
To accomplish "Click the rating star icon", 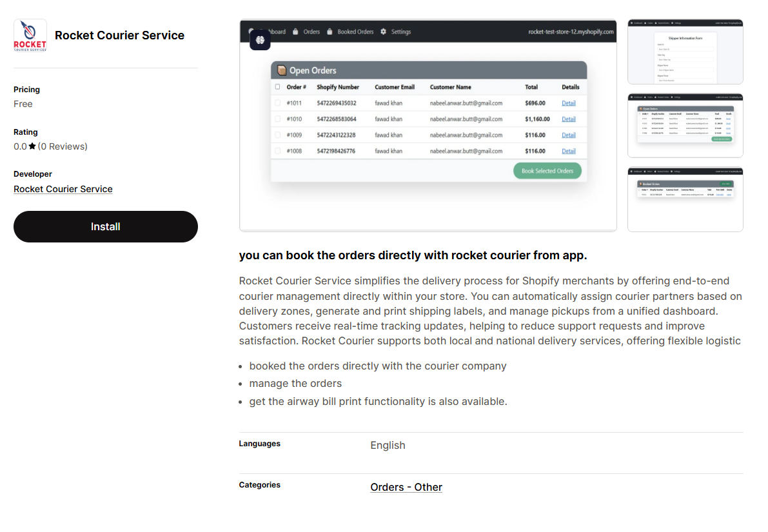I will pyautogui.click(x=32, y=146).
